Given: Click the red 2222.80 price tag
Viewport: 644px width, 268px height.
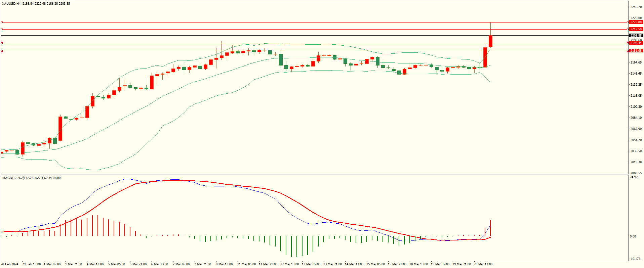Looking at the screenshot, I should pos(636,22).
